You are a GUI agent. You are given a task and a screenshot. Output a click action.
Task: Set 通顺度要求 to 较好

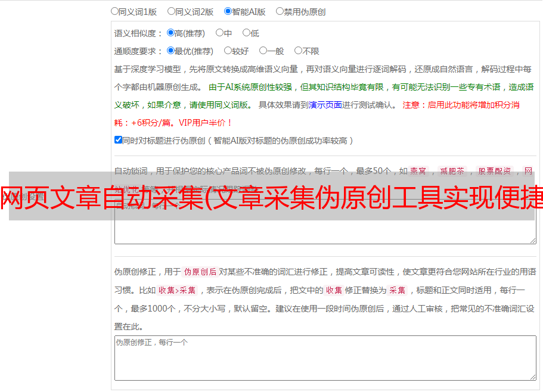tap(228, 51)
